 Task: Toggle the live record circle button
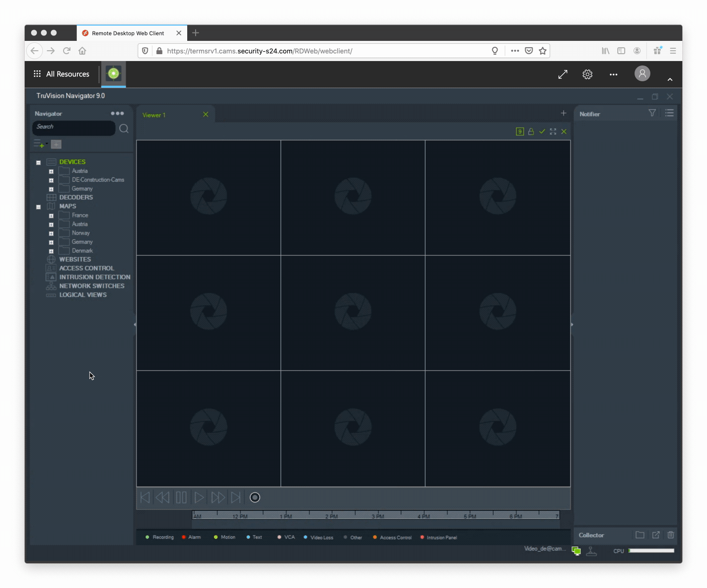255,497
